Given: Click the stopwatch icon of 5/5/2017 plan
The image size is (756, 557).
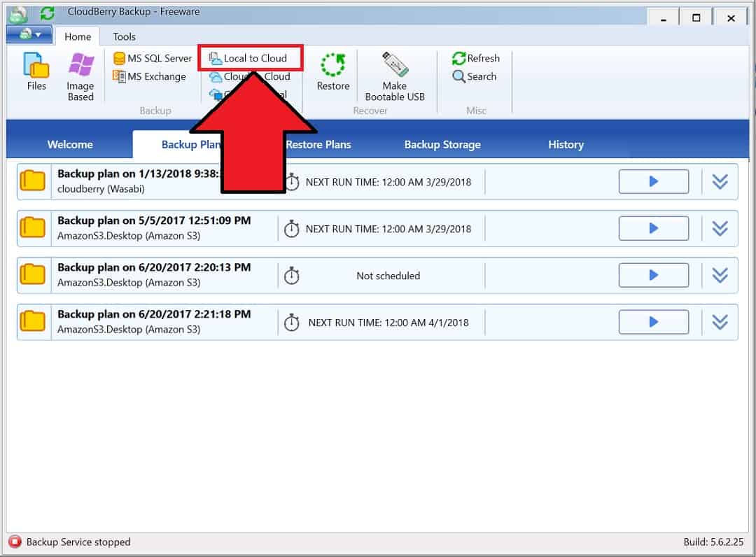Looking at the screenshot, I should (x=291, y=228).
